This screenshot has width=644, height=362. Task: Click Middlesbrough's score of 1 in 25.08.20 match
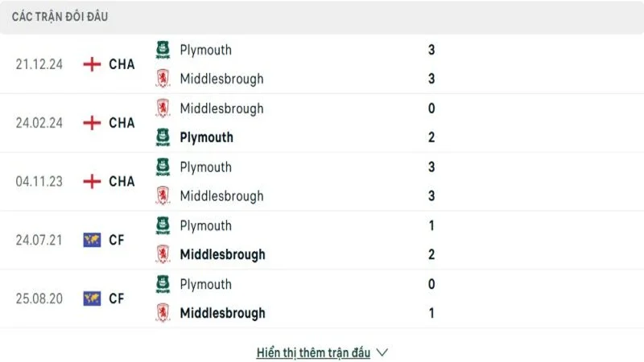pos(432,313)
